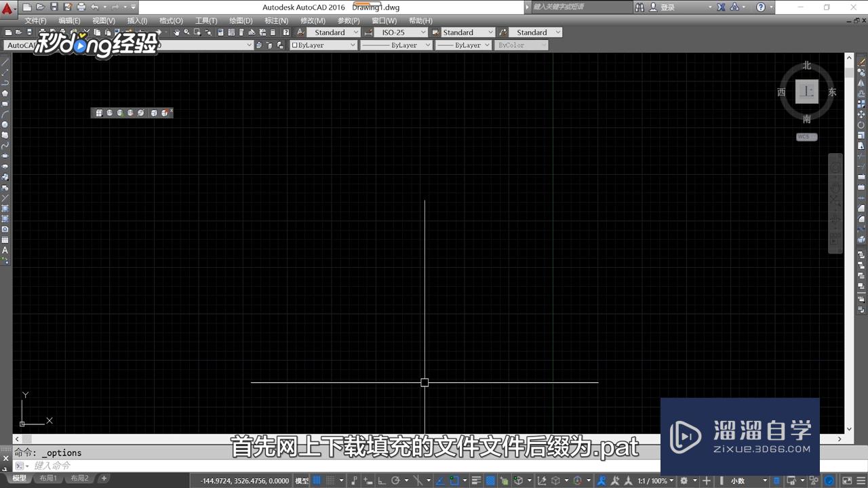Open the text style Standard dropdown
The height and width of the screenshot is (488, 868).
point(334,32)
